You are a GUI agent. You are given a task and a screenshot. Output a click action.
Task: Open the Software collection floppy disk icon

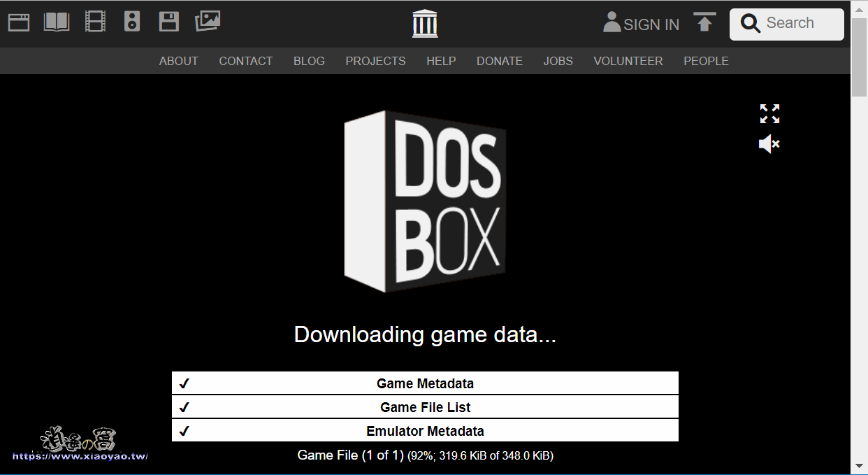tap(168, 22)
